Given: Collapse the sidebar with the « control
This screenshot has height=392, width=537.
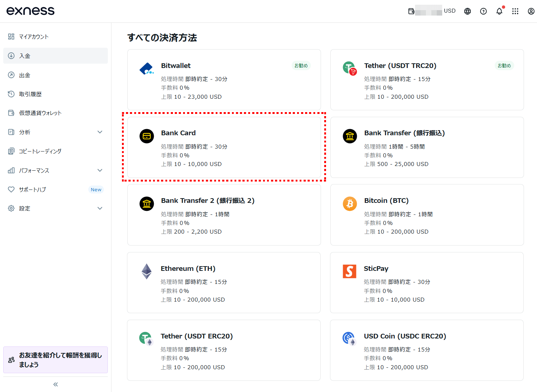Looking at the screenshot, I should click(55, 384).
